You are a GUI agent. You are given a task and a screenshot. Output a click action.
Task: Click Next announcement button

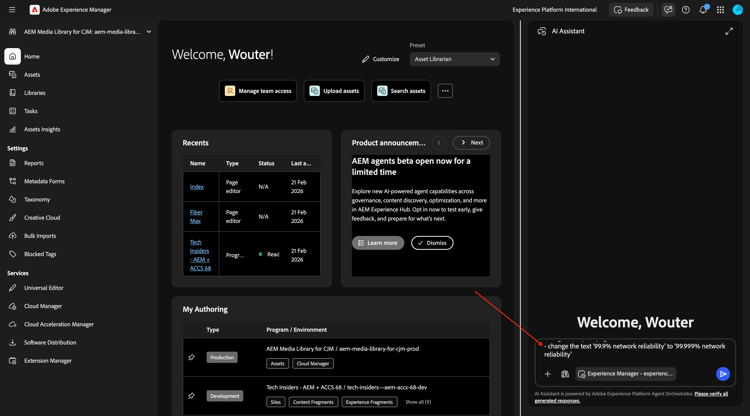[471, 142]
